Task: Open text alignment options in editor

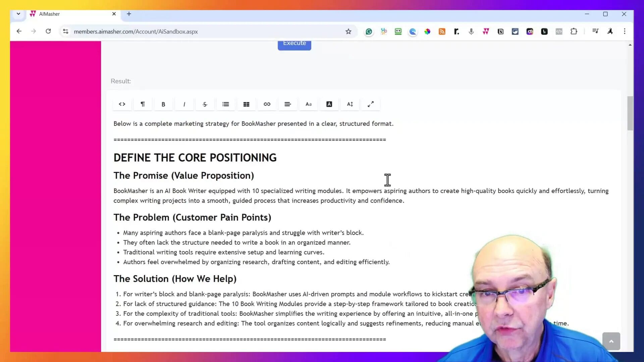Action: pos(288,104)
